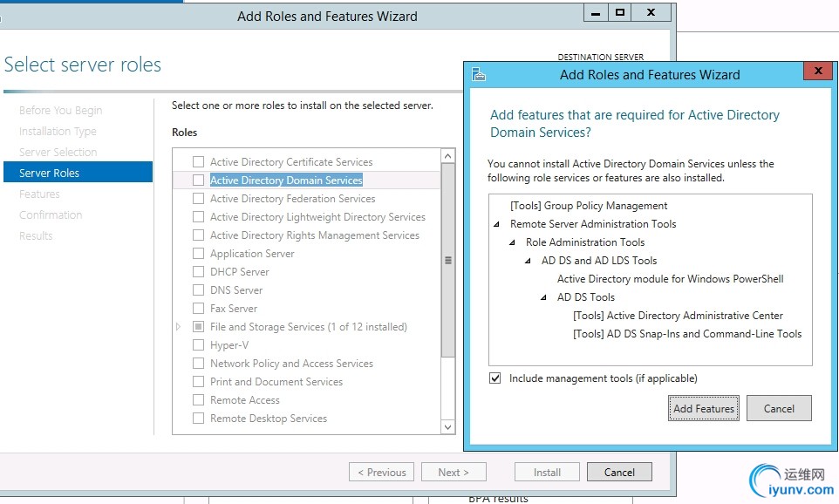Go to the Features step

(39, 194)
